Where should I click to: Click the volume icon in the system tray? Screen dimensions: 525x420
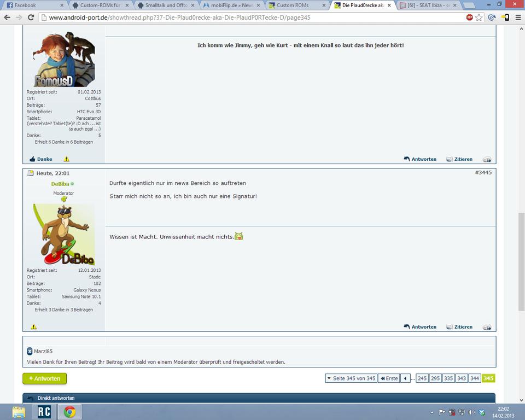pyautogui.click(x=471, y=412)
